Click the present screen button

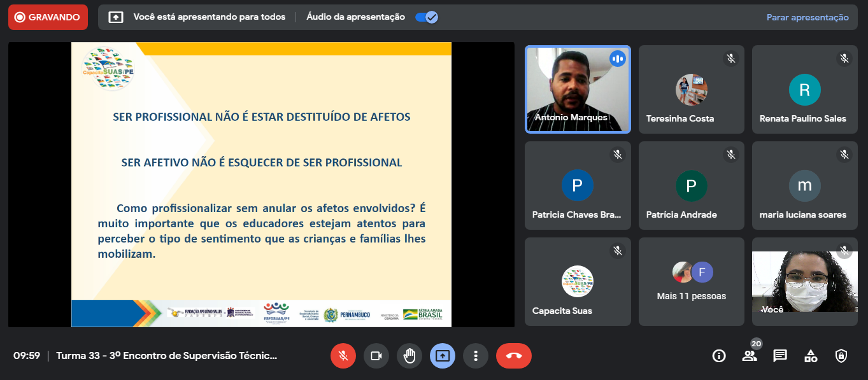click(x=443, y=356)
